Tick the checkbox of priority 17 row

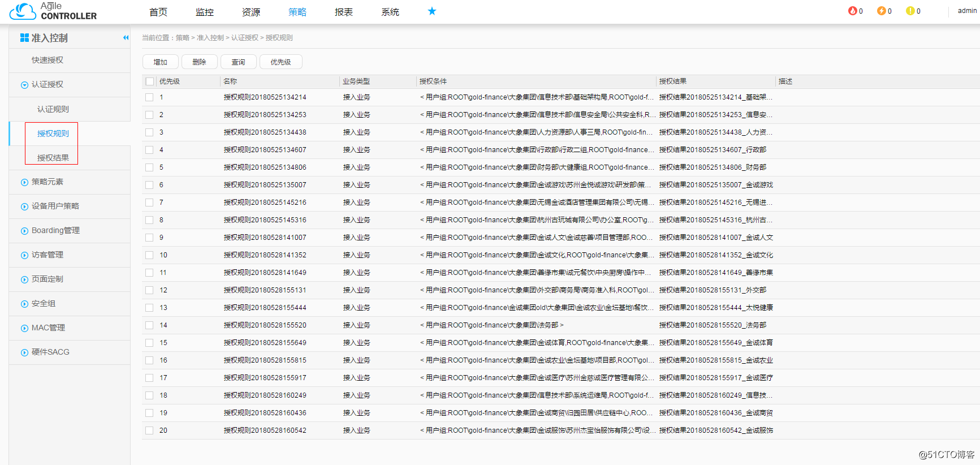pyautogui.click(x=149, y=378)
